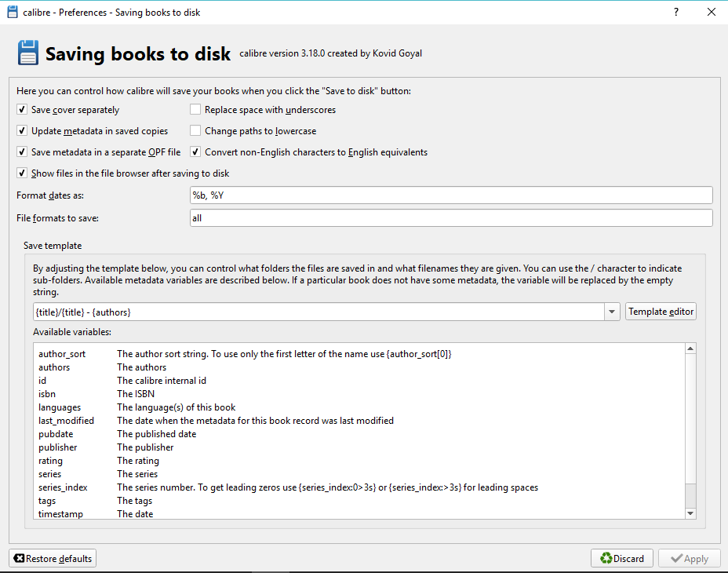Screen dimensions: 728x573
Task: Click Restore defaults button
Action: [53, 558]
